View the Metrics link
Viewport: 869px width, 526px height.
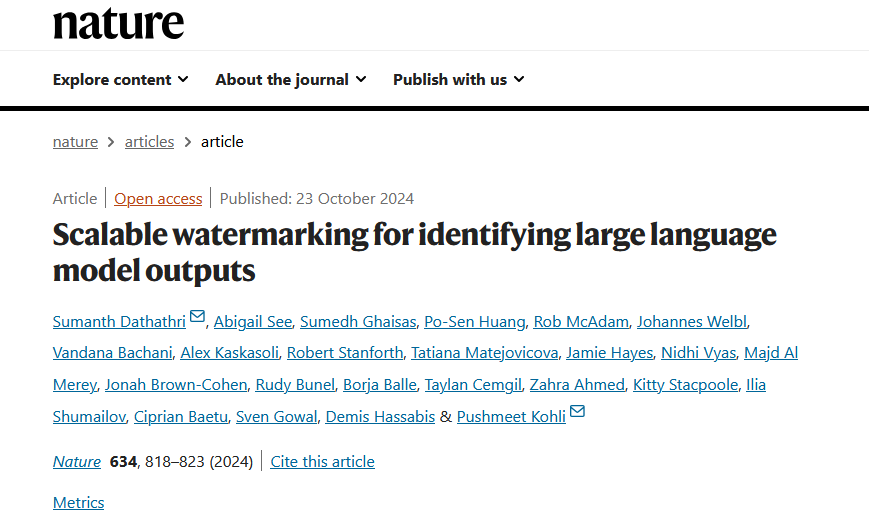click(x=78, y=503)
